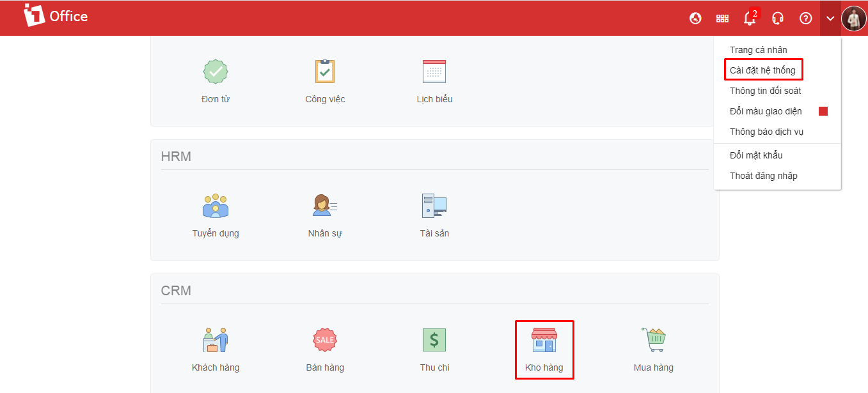Open the Nhân sự personnel icon

click(x=325, y=206)
